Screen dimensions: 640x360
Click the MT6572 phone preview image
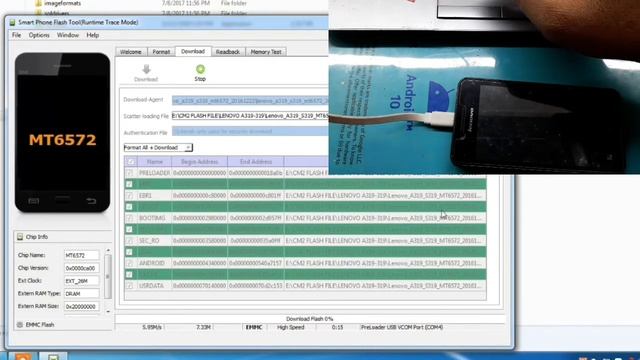(x=62, y=132)
